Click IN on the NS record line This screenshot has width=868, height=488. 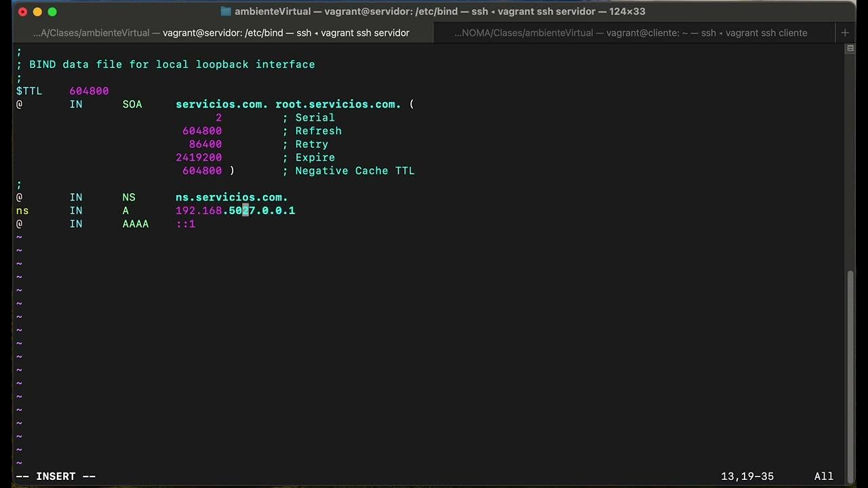[76, 197]
